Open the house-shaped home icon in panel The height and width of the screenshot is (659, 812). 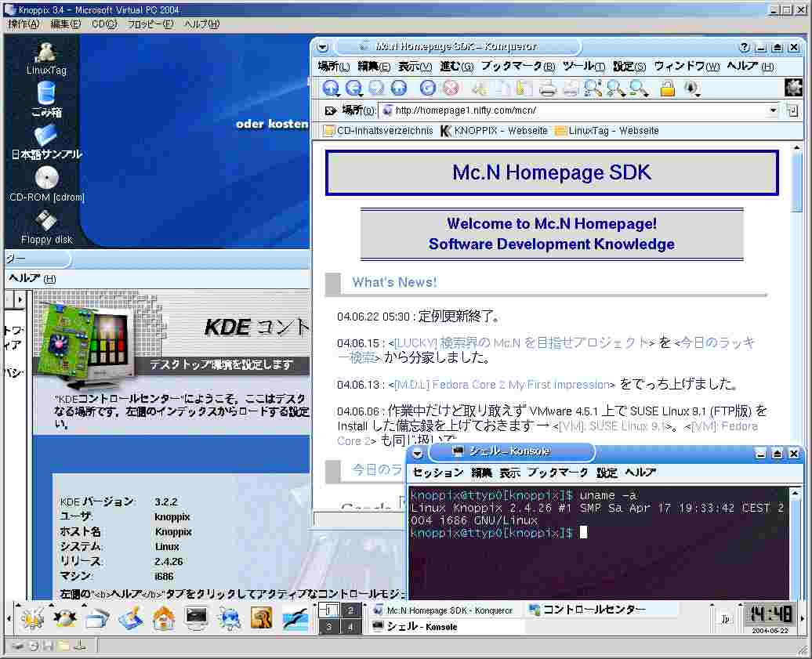[x=163, y=618]
